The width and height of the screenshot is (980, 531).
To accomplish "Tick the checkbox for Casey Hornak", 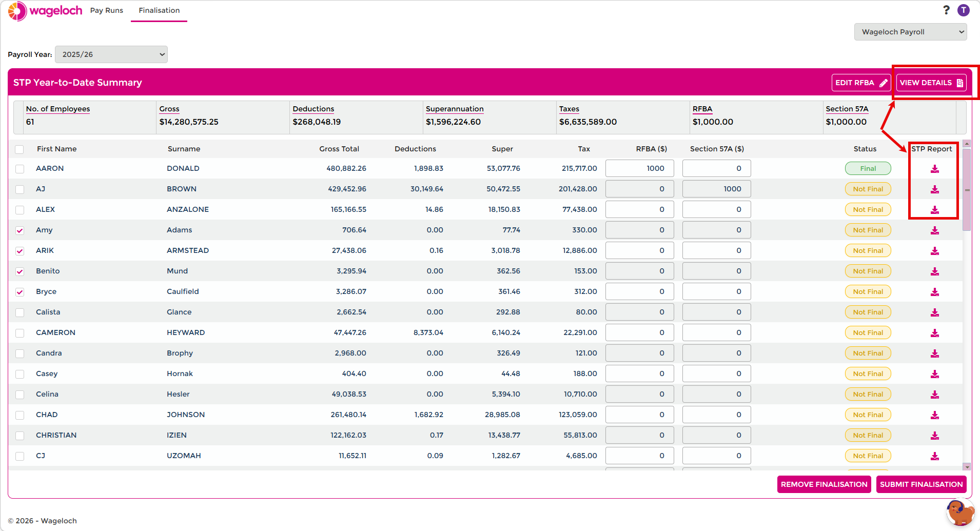I will click(19, 374).
